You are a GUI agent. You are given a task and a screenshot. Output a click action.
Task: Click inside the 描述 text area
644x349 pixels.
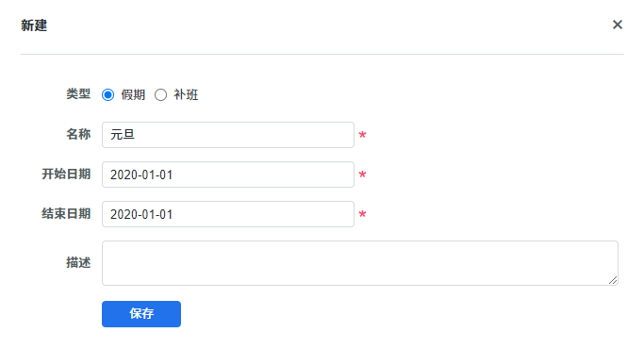[360, 263]
